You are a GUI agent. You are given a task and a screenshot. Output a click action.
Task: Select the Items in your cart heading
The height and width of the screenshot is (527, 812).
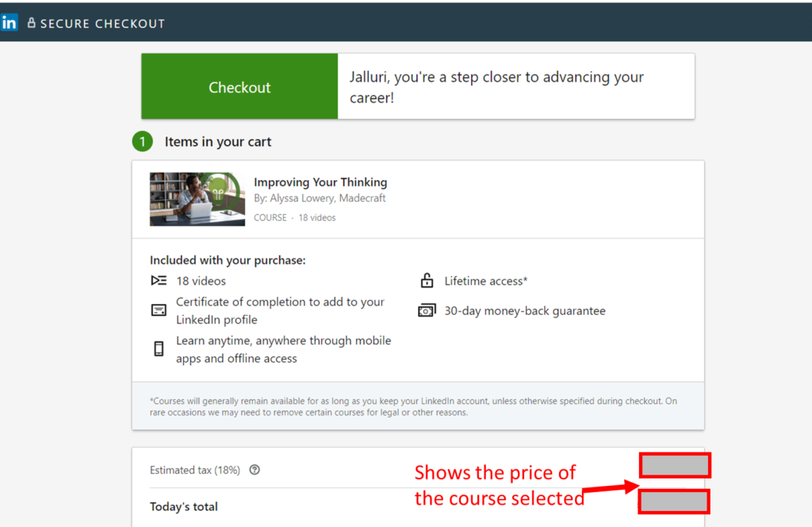[x=218, y=142]
